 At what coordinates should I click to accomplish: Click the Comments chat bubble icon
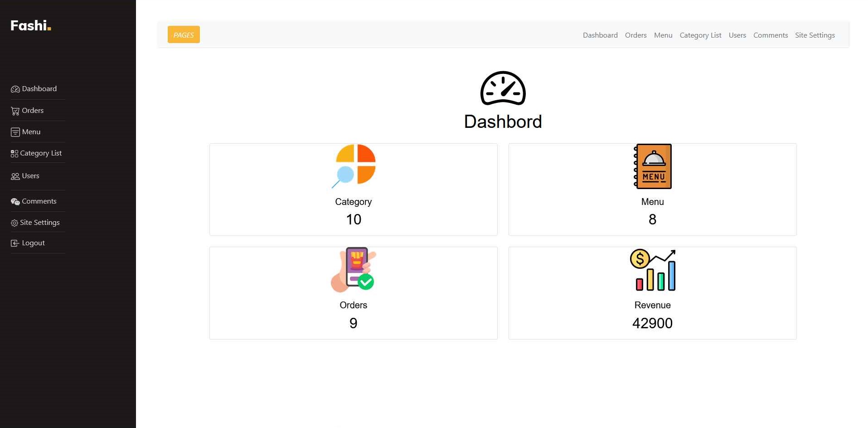point(15,202)
